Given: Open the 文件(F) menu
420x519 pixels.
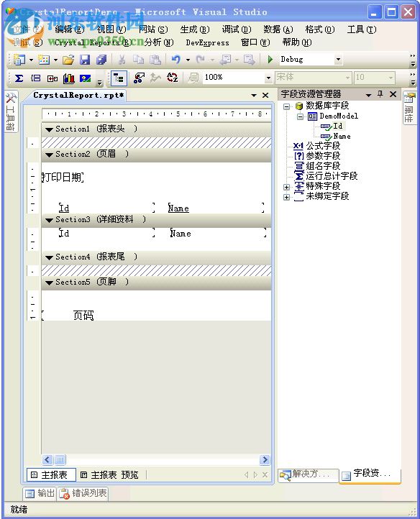Looking at the screenshot, I should click(x=28, y=29).
